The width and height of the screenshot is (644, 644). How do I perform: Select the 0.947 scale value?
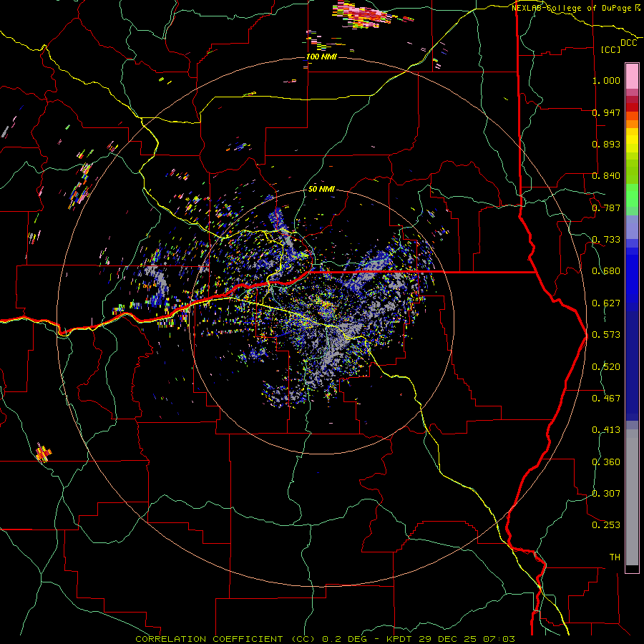[606, 112]
